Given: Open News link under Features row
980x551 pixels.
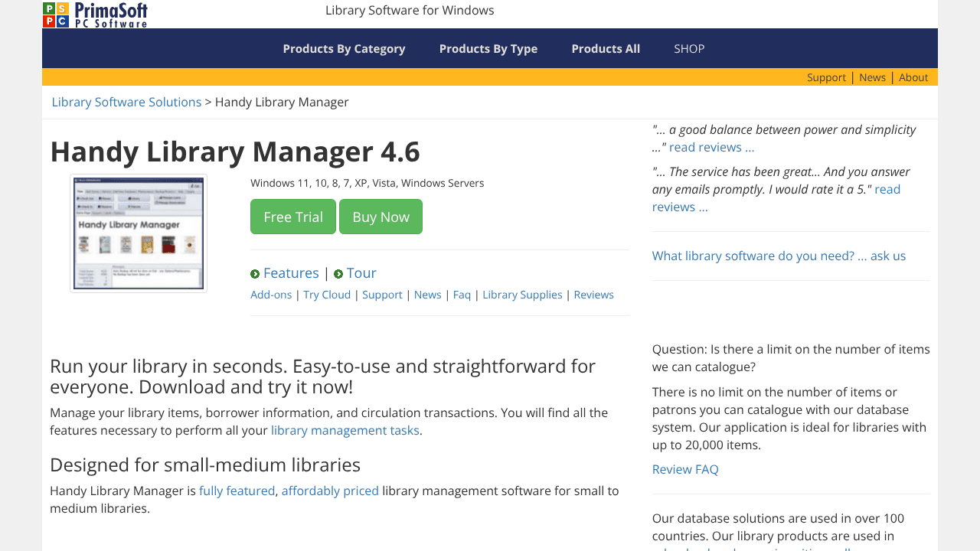Looking at the screenshot, I should pyautogui.click(x=428, y=295).
